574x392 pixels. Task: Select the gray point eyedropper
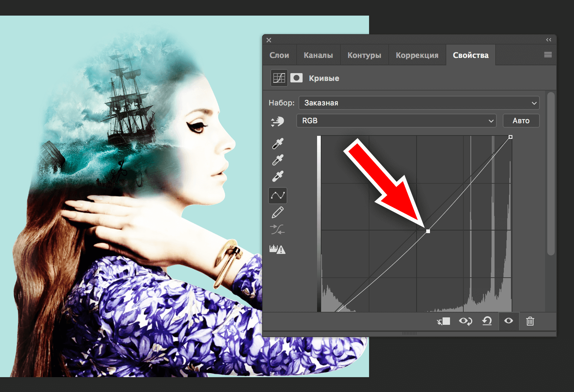[x=278, y=160]
